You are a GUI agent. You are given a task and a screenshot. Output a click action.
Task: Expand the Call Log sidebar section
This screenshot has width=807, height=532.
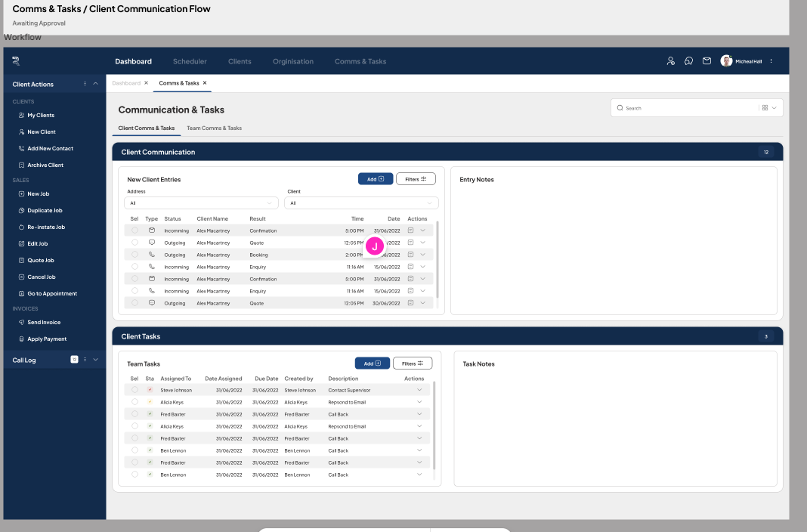pos(95,360)
